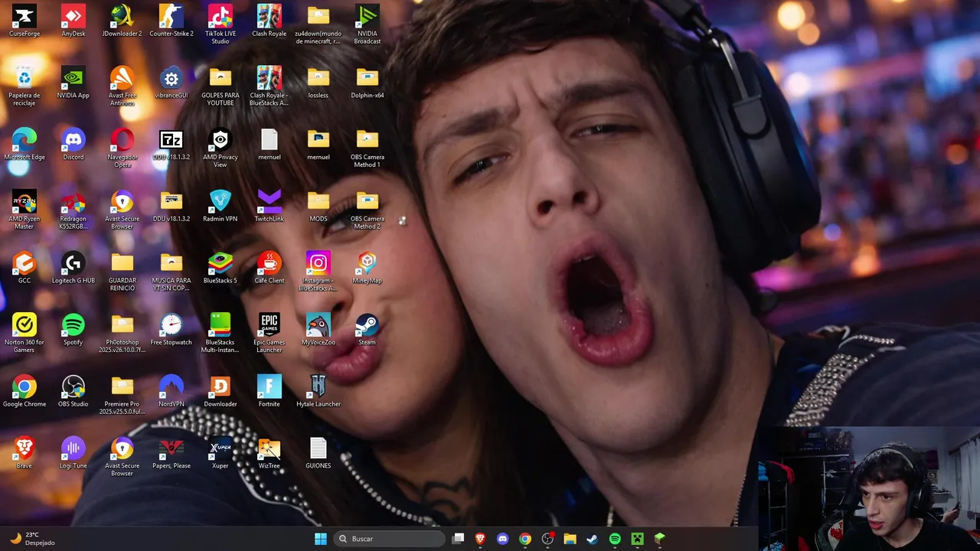Select the Café Client shortcut
The height and width of the screenshot is (551, 980).
(x=269, y=268)
